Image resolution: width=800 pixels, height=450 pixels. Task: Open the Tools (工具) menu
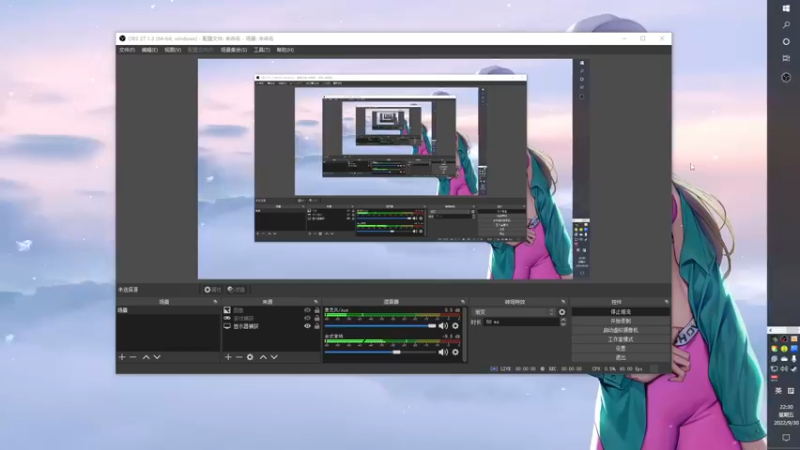(262, 50)
